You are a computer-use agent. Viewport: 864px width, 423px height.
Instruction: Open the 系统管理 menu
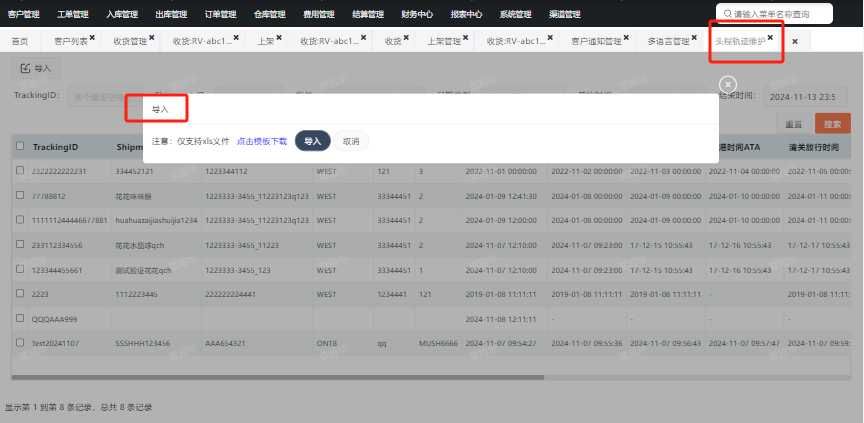click(515, 14)
